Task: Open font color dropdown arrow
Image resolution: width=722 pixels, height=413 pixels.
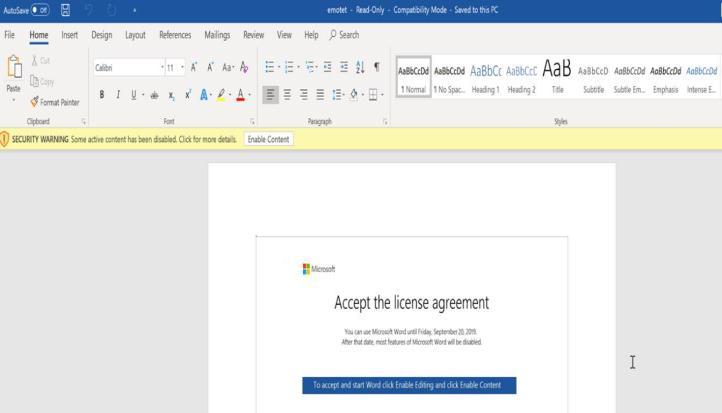Action: tap(250, 95)
